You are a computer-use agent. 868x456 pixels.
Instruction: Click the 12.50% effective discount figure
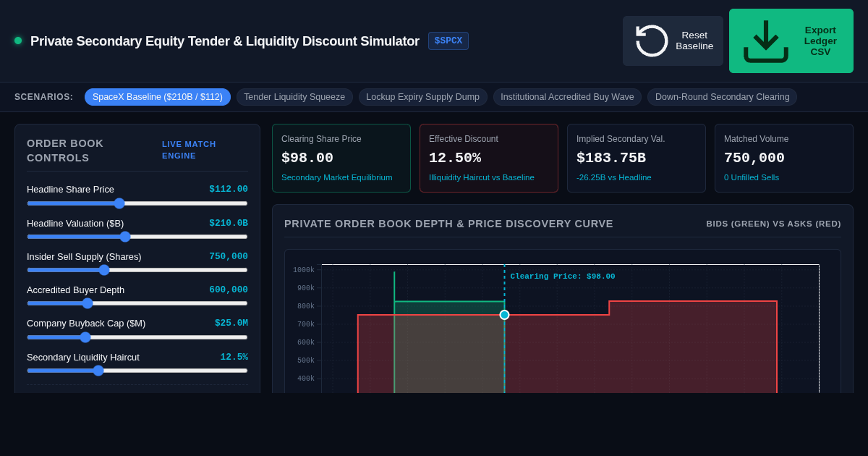pyautogui.click(x=455, y=158)
